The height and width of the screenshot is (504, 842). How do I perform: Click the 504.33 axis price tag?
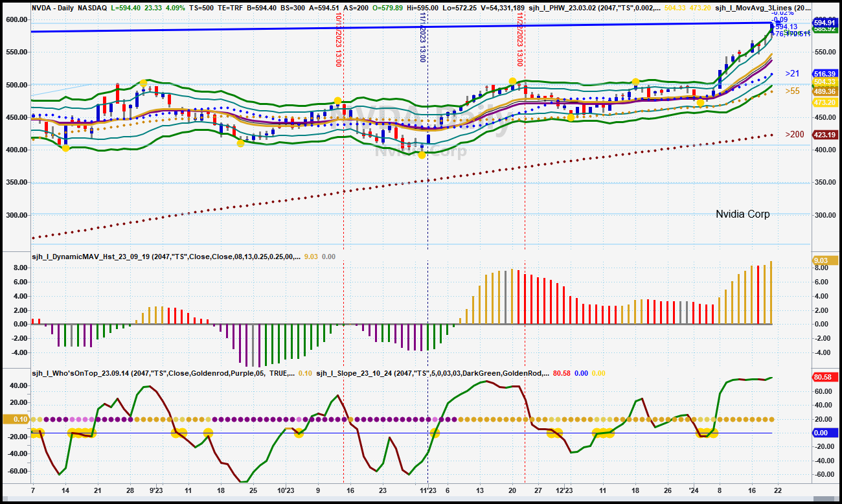coord(824,82)
